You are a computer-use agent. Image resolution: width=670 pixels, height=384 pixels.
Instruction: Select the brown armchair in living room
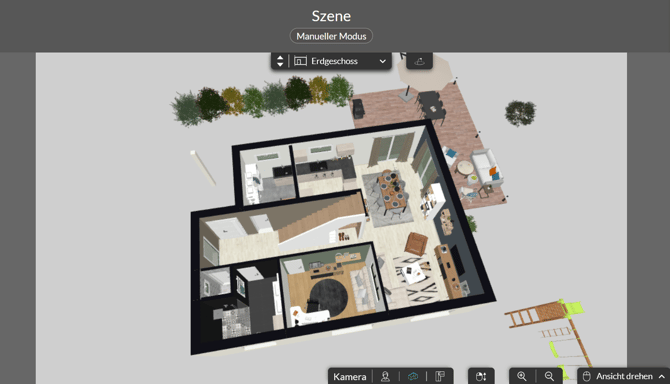(416, 243)
